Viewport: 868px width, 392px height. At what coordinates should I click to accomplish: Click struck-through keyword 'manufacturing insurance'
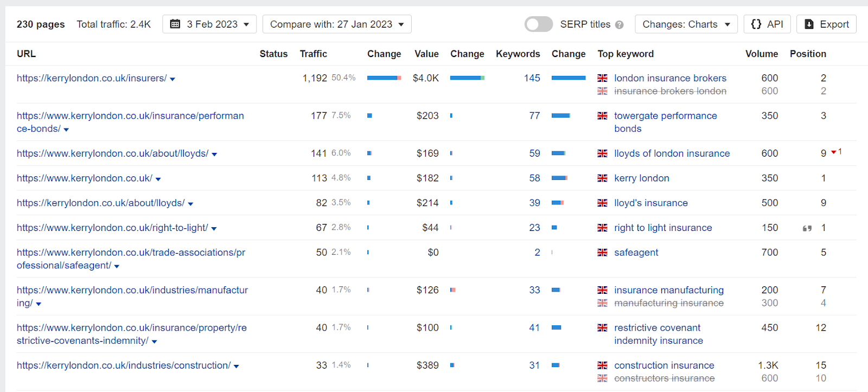(668, 303)
